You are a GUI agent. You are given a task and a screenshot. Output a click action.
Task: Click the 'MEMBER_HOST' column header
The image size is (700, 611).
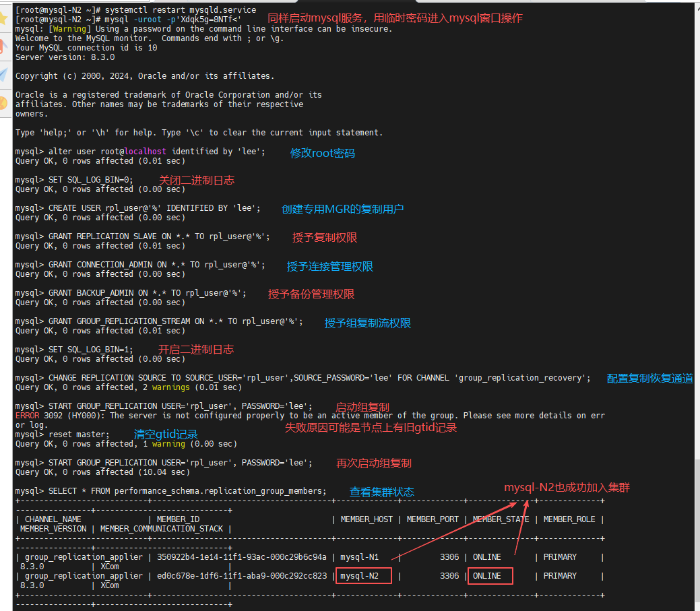point(367,519)
